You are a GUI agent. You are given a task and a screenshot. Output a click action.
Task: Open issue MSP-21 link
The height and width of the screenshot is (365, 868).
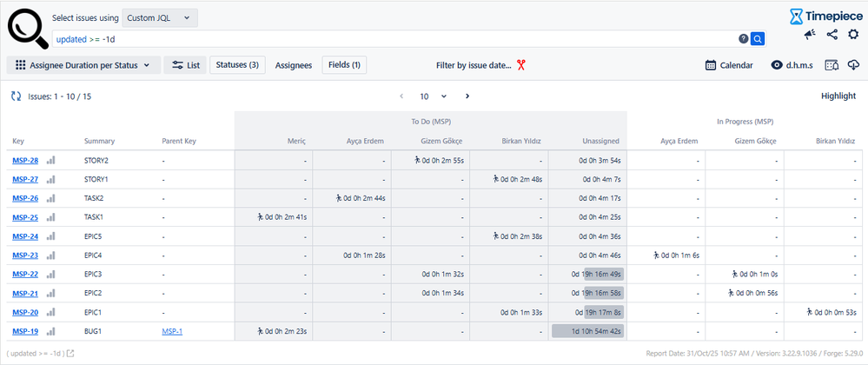pos(25,293)
